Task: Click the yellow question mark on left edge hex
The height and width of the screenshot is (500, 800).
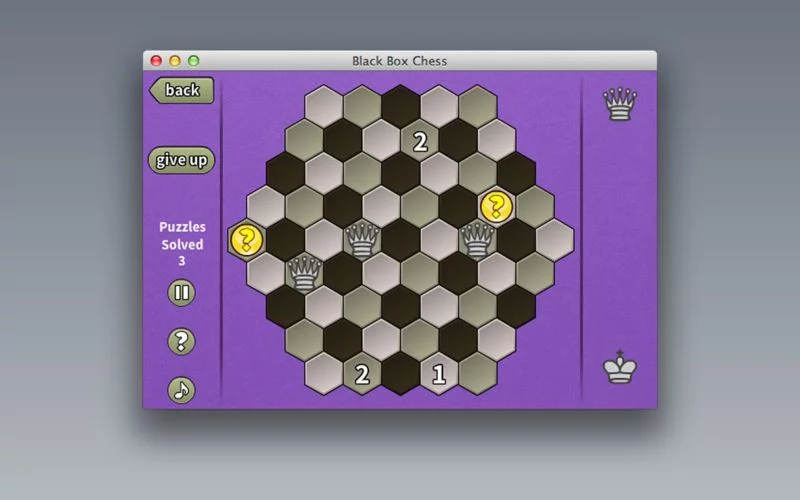Action: coord(247,240)
